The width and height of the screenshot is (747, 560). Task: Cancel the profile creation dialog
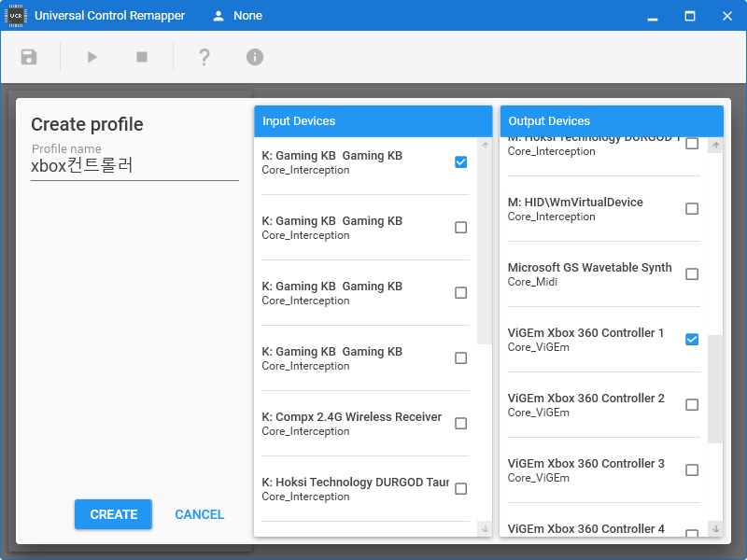pos(200,514)
